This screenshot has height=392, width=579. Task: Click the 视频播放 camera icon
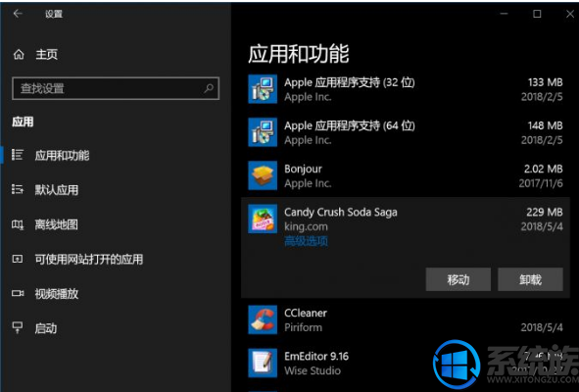(x=18, y=293)
